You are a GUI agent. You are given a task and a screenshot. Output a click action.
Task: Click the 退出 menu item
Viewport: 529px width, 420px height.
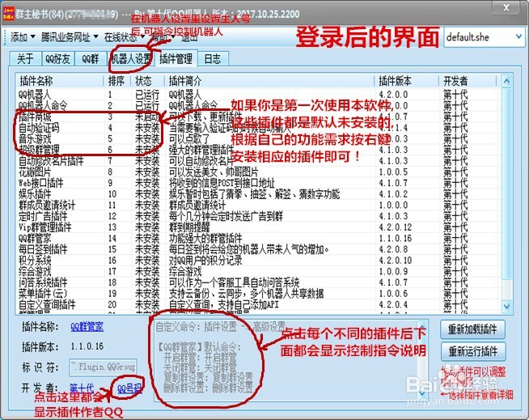(189, 36)
